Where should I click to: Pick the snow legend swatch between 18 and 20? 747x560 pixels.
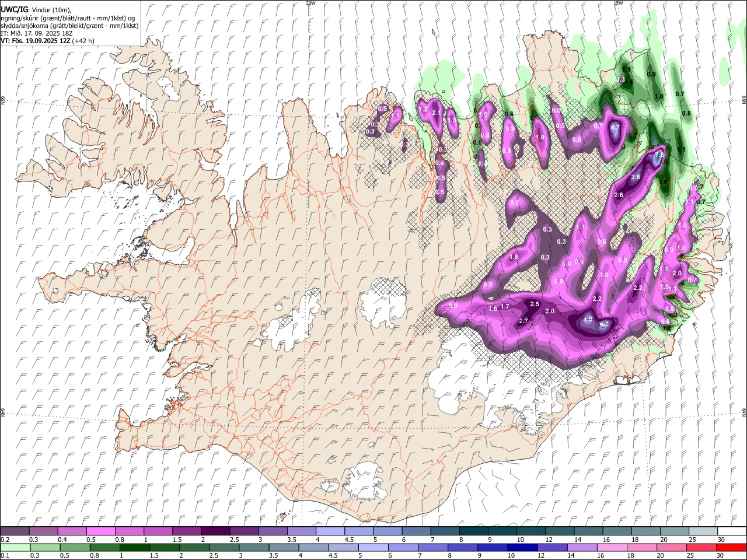[x=645, y=531]
